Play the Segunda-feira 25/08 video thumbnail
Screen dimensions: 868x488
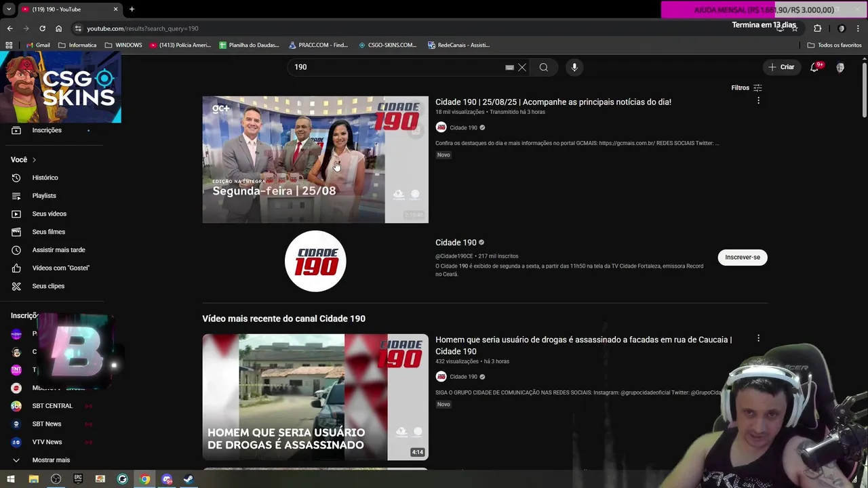[315, 159]
